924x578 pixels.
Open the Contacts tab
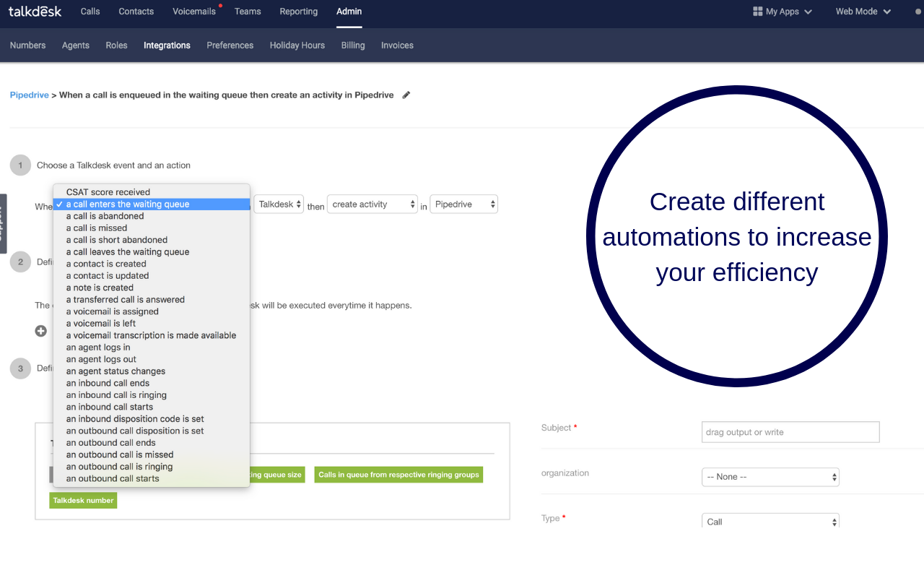(136, 12)
